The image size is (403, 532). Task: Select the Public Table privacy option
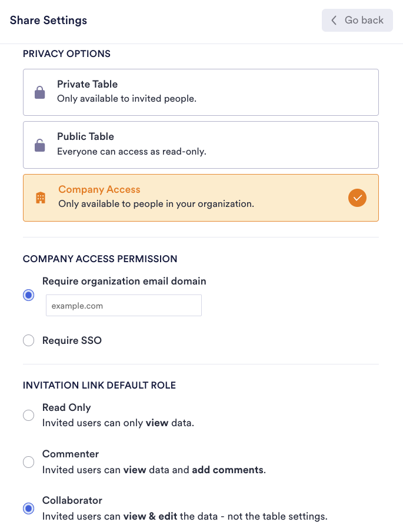pos(201,145)
